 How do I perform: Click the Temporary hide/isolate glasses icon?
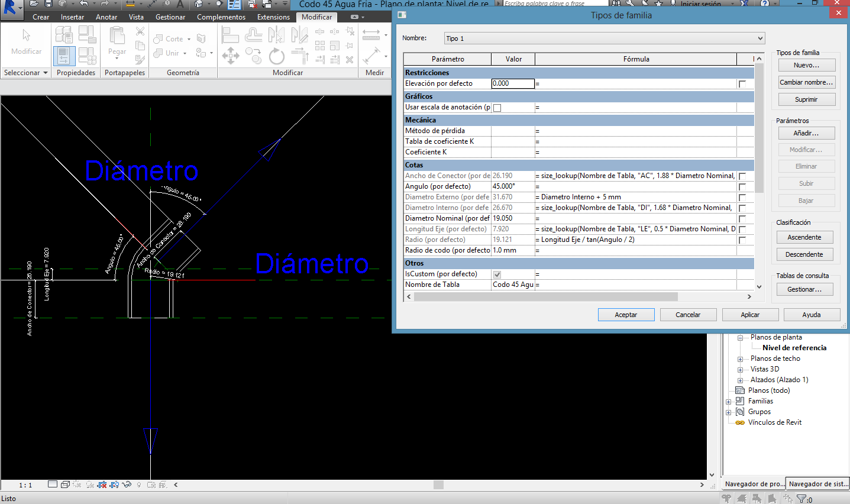pos(126,484)
